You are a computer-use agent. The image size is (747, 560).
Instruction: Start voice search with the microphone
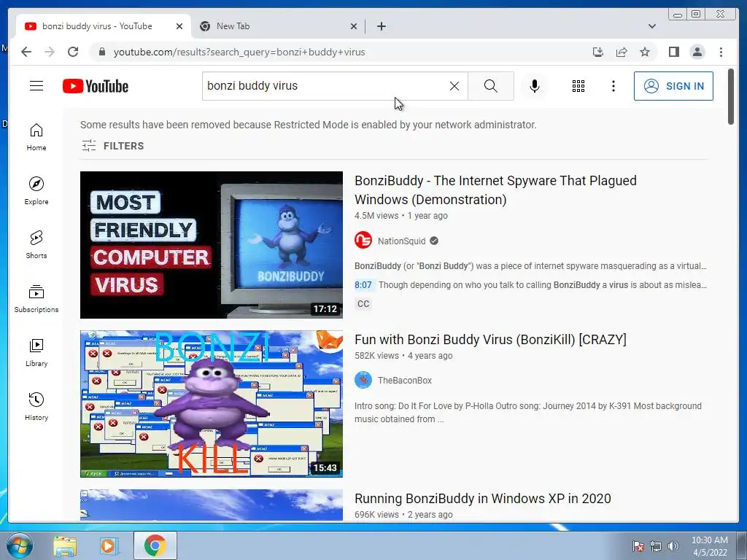coord(535,86)
